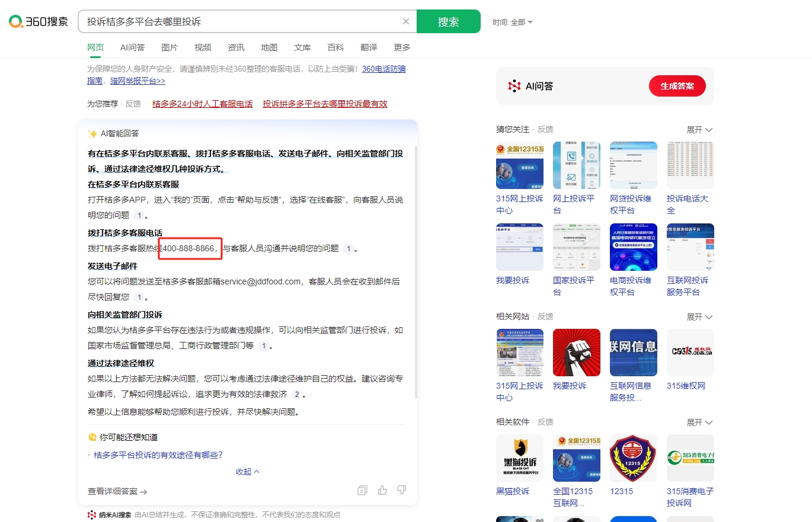
Task: Click the 生成答案 button
Action: point(677,86)
